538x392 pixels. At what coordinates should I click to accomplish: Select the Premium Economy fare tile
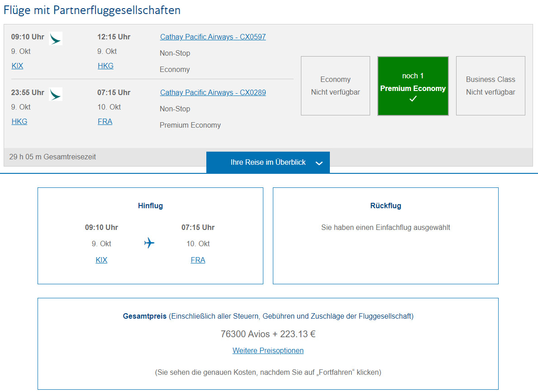tap(413, 86)
